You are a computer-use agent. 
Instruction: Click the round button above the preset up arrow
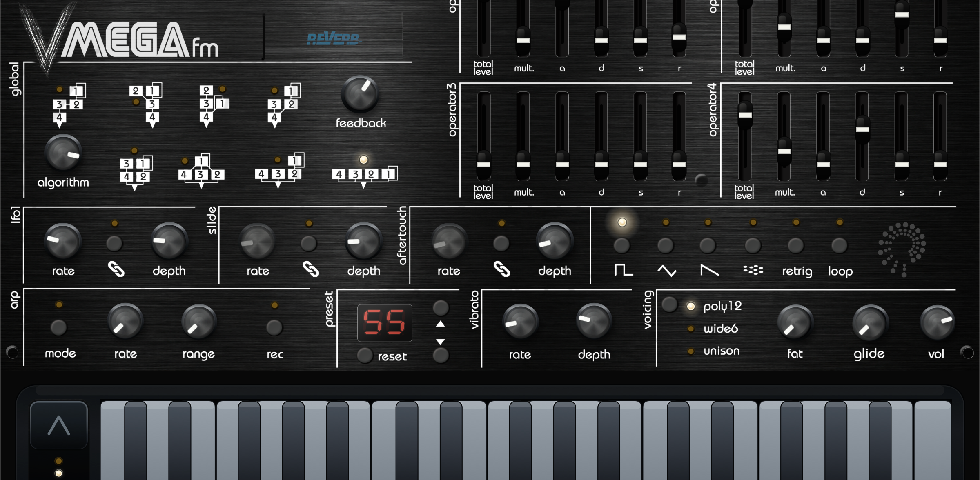click(x=441, y=308)
